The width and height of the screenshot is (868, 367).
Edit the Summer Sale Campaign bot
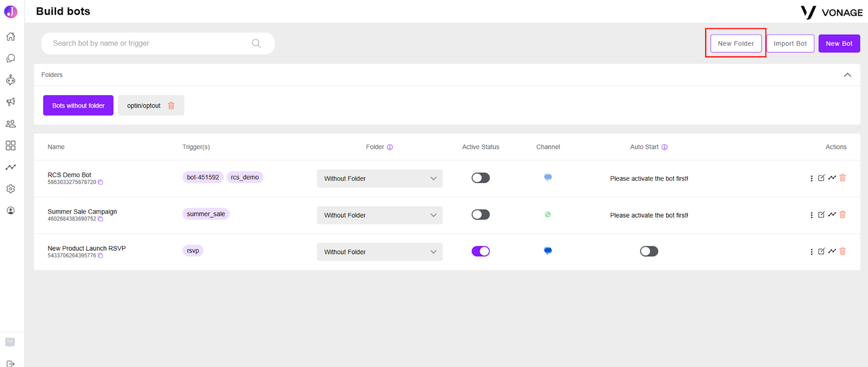tap(821, 215)
